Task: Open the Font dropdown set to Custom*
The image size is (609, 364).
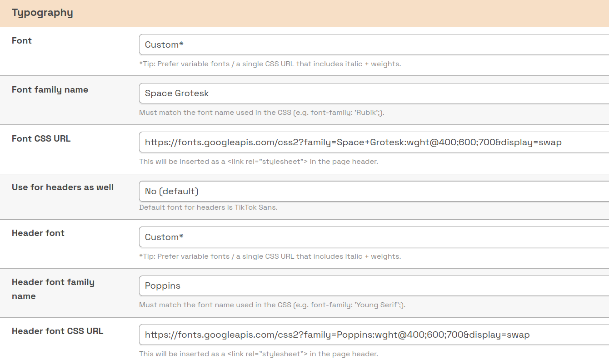Action: click(373, 44)
